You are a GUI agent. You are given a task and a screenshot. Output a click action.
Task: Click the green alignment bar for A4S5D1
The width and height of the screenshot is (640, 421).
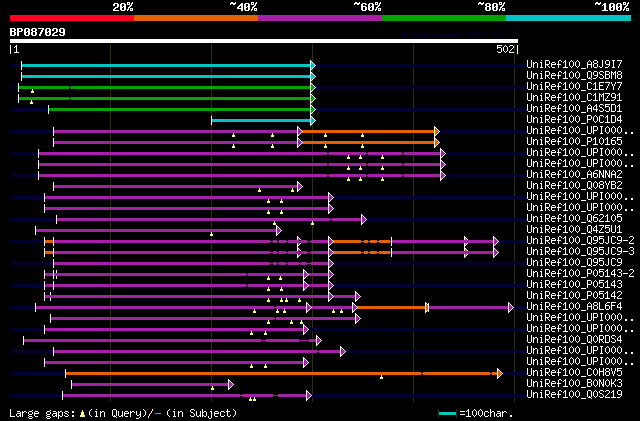[x=179, y=109]
